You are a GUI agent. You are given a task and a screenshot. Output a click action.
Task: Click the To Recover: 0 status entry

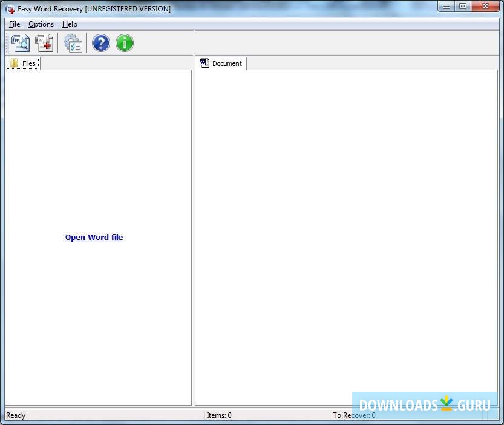(354, 415)
